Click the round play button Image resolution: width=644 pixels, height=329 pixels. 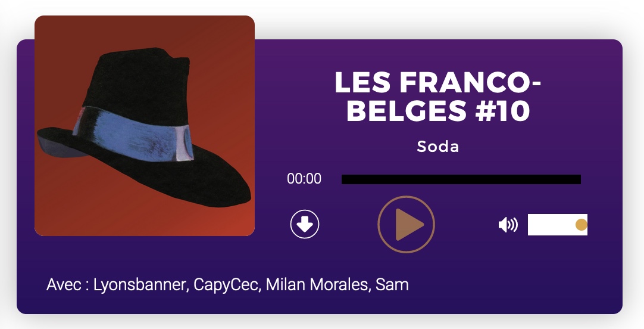point(406,225)
